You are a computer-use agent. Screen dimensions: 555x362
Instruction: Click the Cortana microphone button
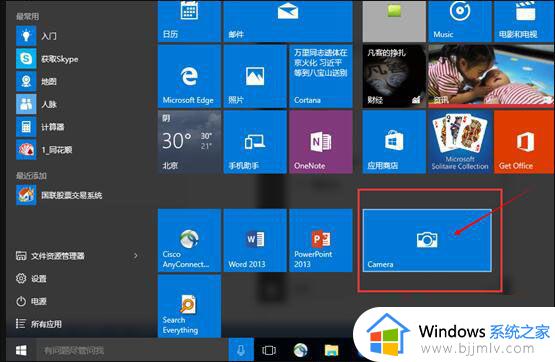(241, 350)
